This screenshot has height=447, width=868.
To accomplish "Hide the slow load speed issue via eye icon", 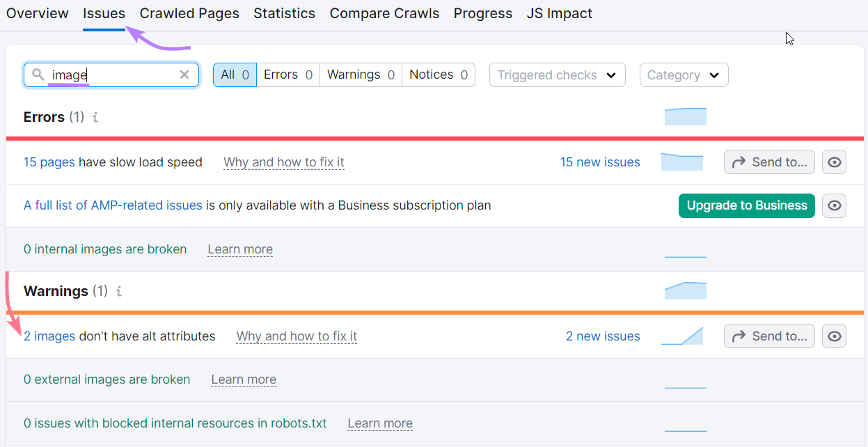I will tap(834, 162).
